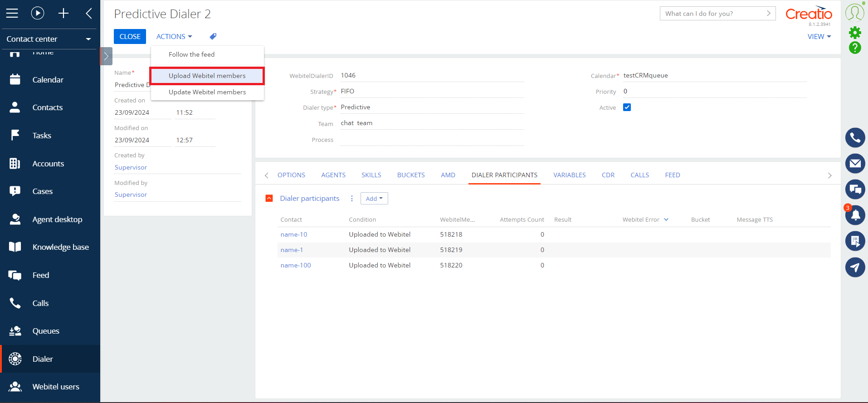Open Knowledge base section

point(50,247)
